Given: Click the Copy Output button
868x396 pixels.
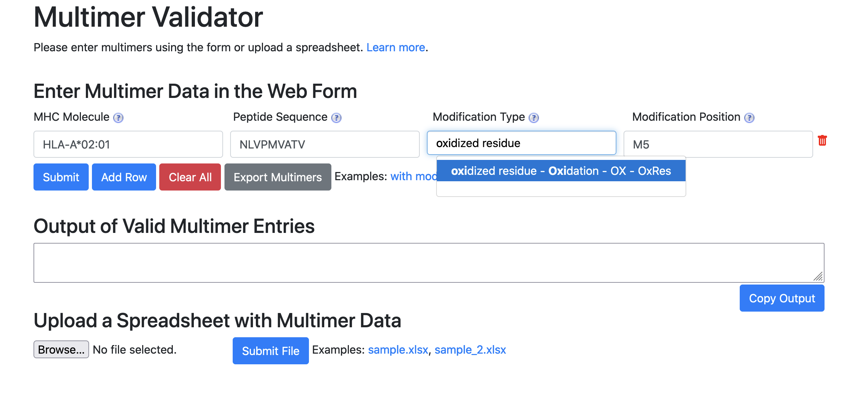Looking at the screenshot, I should point(782,298).
